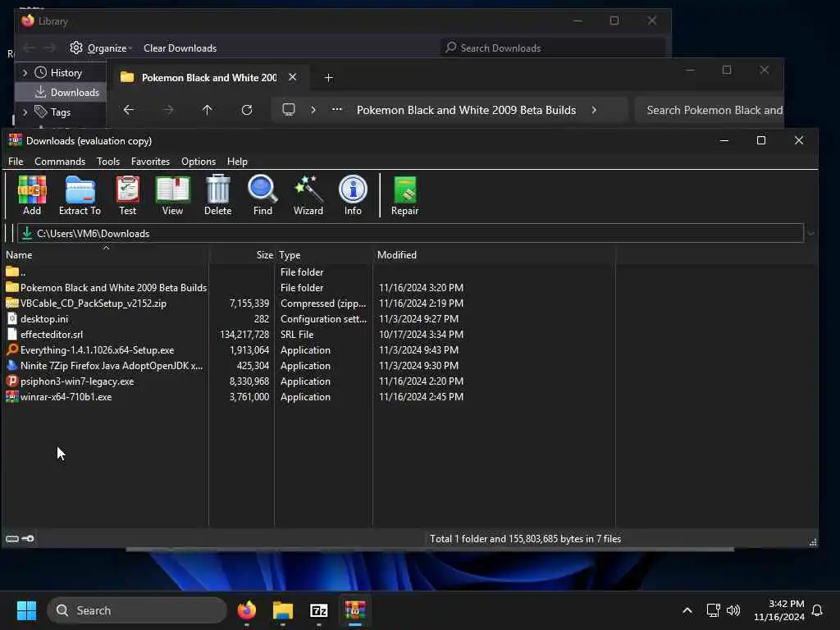Select Everything-1.4.1.1026.x64-Setup.exe file
840x630 pixels.
(90, 349)
